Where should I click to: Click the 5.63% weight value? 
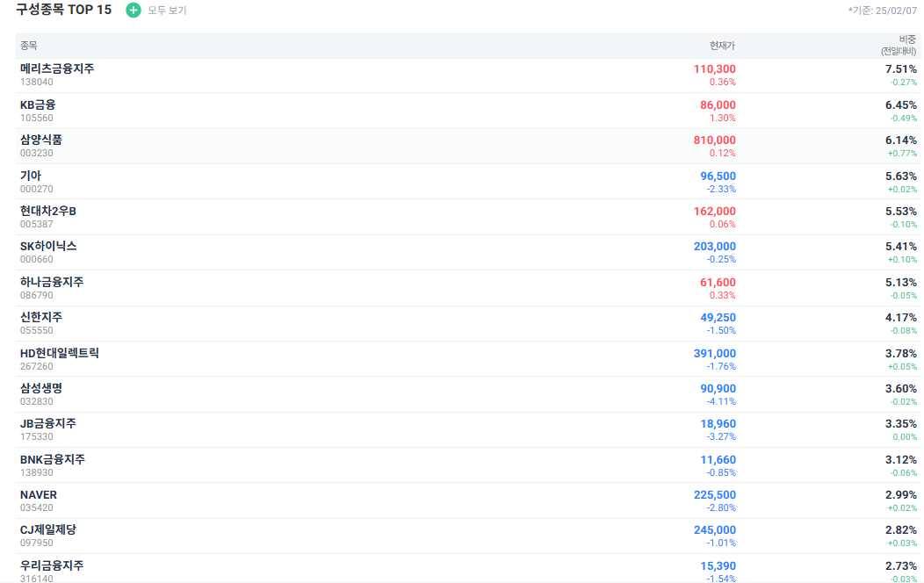coord(901,176)
